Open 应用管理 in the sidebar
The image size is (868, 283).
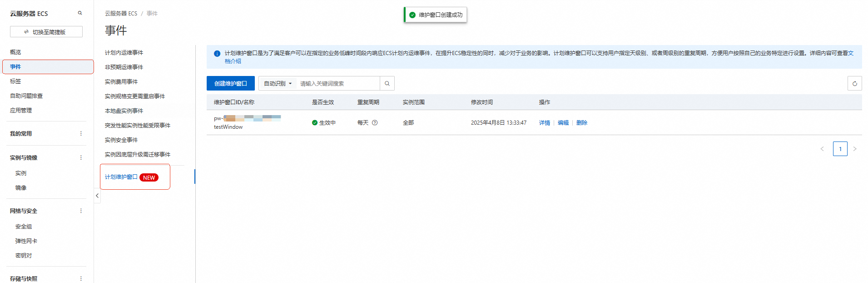click(21, 111)
